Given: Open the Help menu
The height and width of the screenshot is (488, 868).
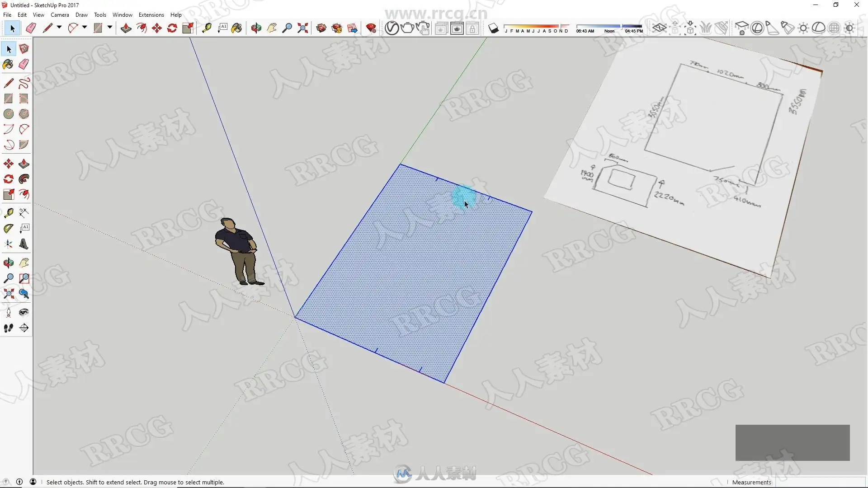Looking at the screenshot, I should (176, 14).
